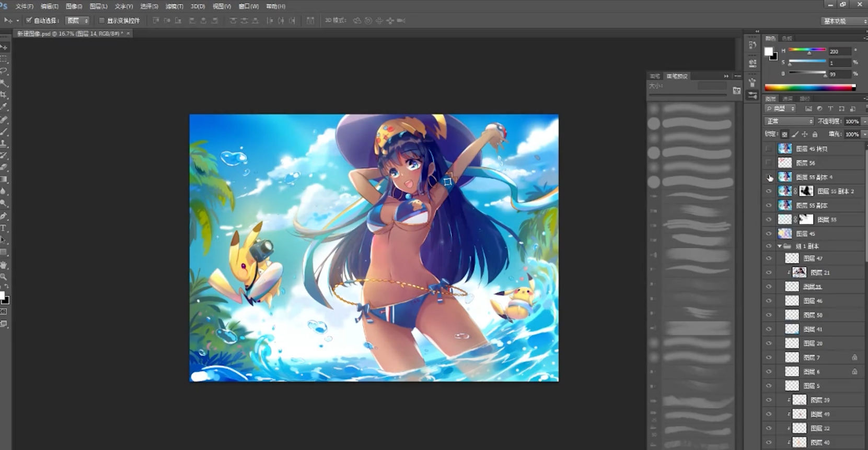Screen dimensions: 868x450
Task: Open the 编辑(E) menu
Action: pyautogui.click(x=50, y=6)
